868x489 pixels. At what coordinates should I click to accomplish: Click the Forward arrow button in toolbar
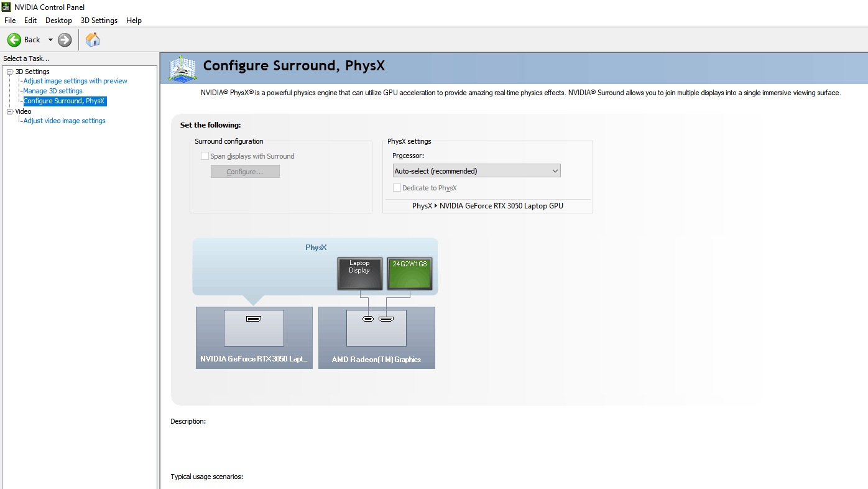[65, 40]
